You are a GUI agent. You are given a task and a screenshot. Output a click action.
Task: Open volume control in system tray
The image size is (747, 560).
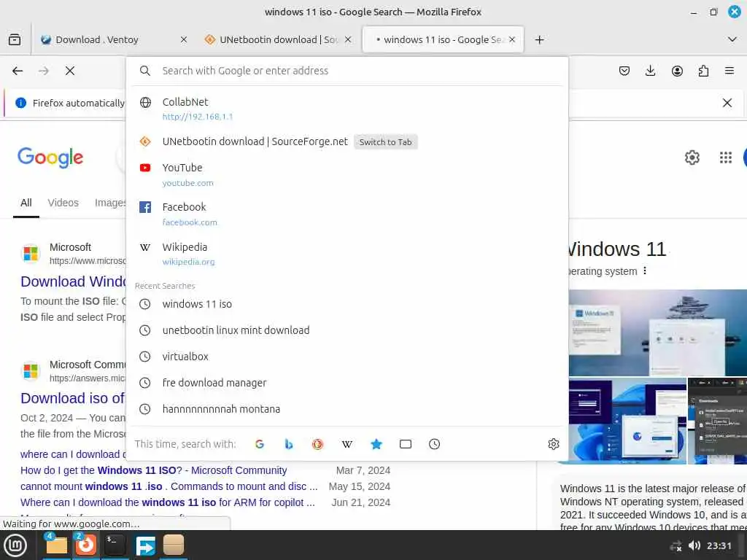coord(694,545)
